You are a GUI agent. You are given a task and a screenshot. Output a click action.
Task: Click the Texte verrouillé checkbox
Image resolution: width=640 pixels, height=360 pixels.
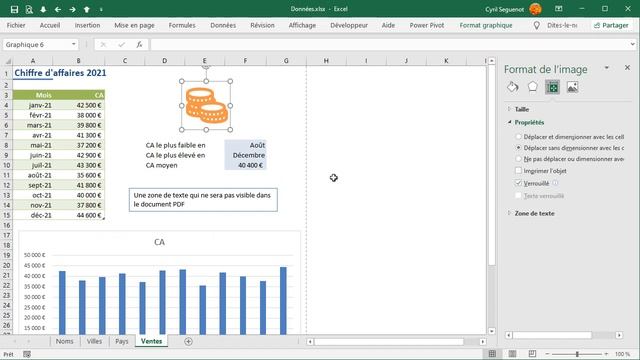pos(518,196)
